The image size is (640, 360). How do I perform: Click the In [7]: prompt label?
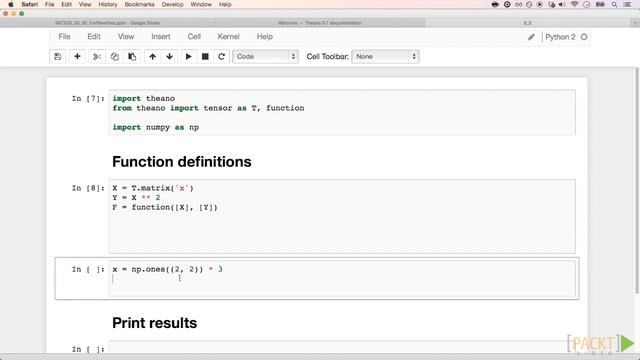coord(88,98)
